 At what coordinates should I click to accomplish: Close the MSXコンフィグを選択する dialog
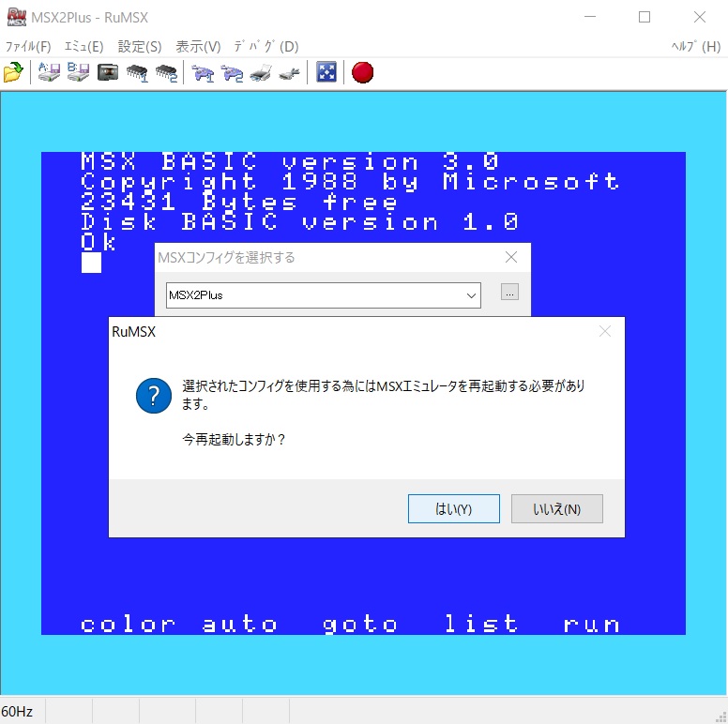tap(510, 257)
